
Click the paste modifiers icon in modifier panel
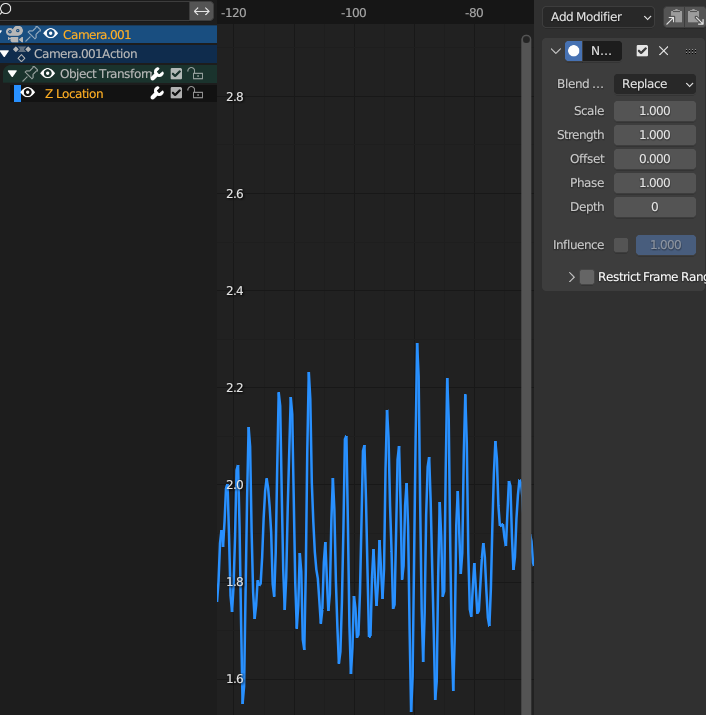(695, 17)
